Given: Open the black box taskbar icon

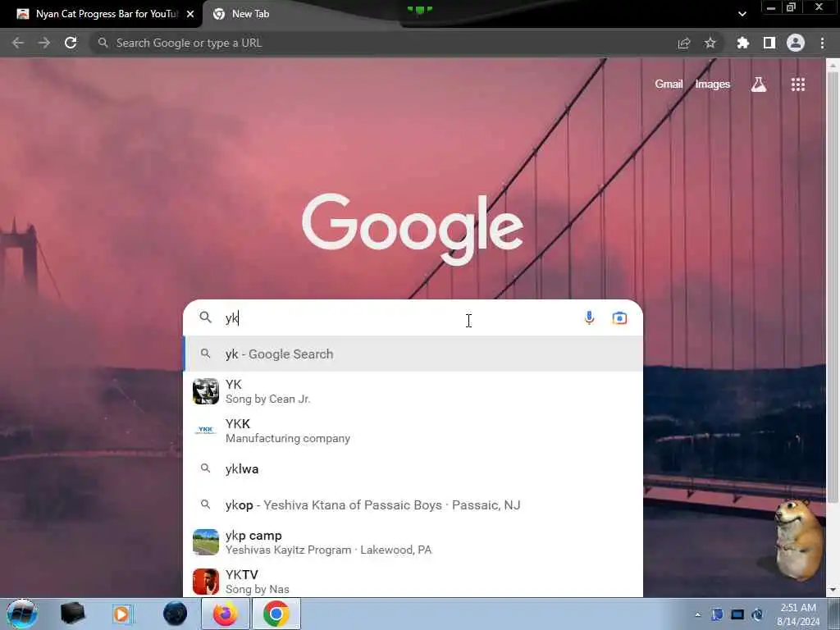Looking at the screenshot, I should (x=72, y=614).
